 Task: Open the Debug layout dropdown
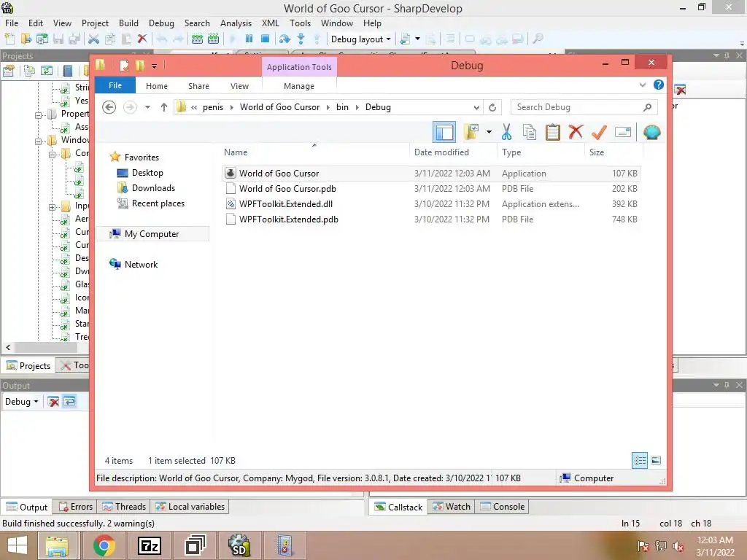tap(361, 39)
